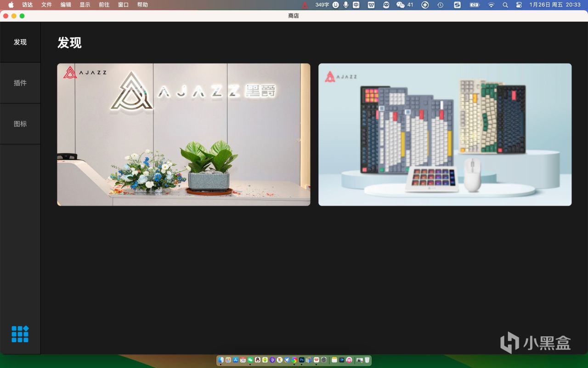Click the 349字 word count status item
Viewport: 588px width, 368px height.
point(322,5)
